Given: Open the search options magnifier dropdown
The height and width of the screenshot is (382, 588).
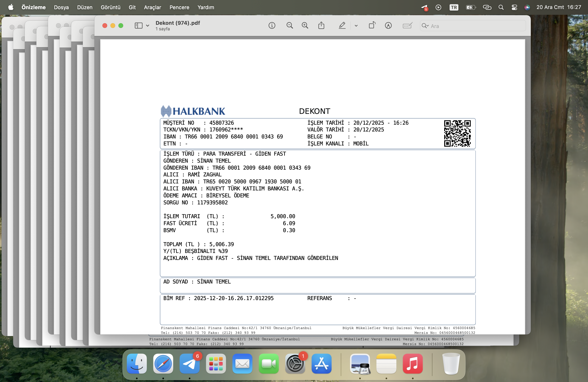Looking at the screenshot, I should (x=425, y=26).
